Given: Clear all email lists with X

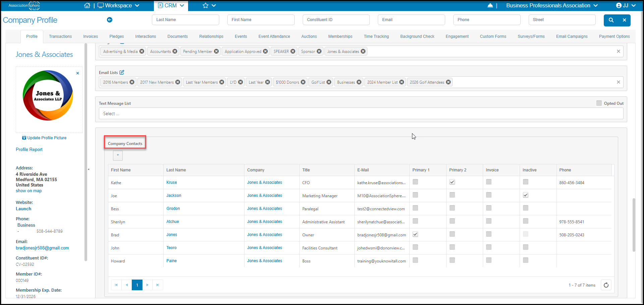Looking at the screenshot, I should point(618,82).
